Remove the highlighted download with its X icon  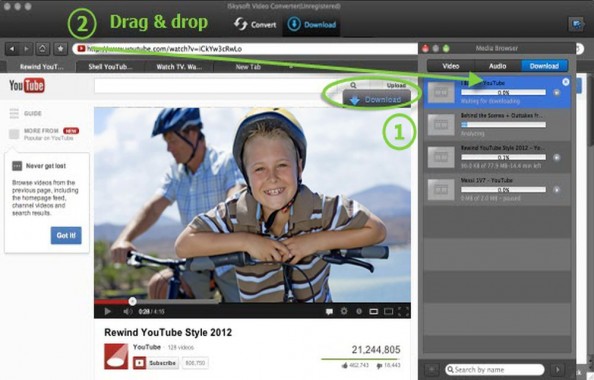click(566, 82)
